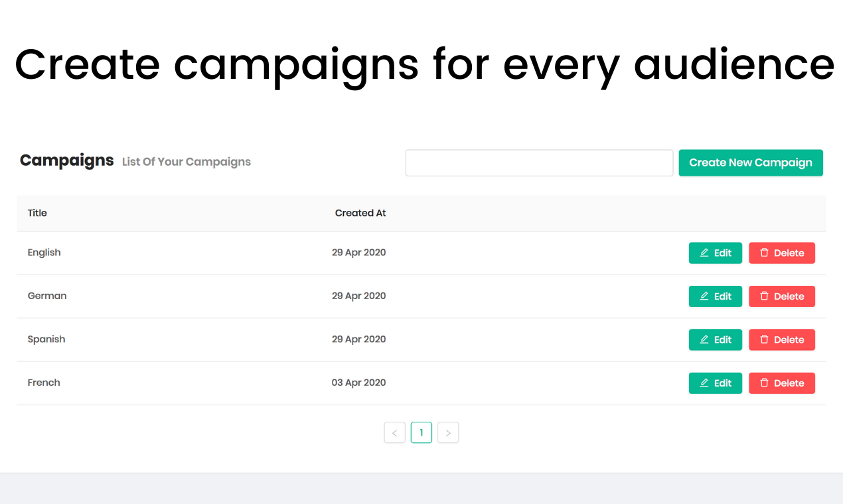Click the Campaigns section heading

click(x=66, y=160)
